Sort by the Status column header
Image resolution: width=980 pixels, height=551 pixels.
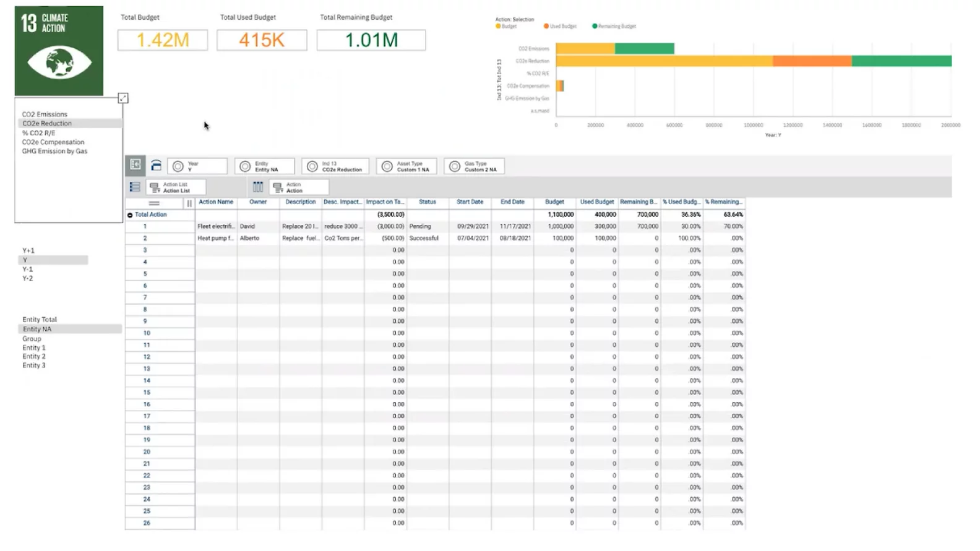[x=427, y=202]
